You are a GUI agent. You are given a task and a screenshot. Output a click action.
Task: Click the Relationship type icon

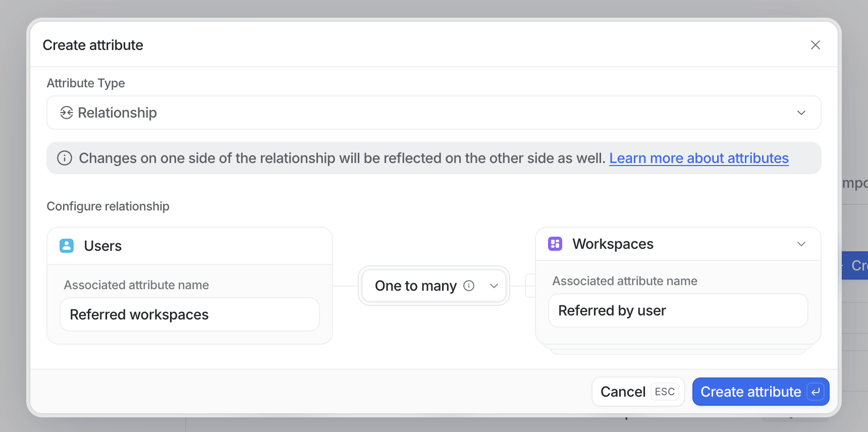click(x=66, y=113)
